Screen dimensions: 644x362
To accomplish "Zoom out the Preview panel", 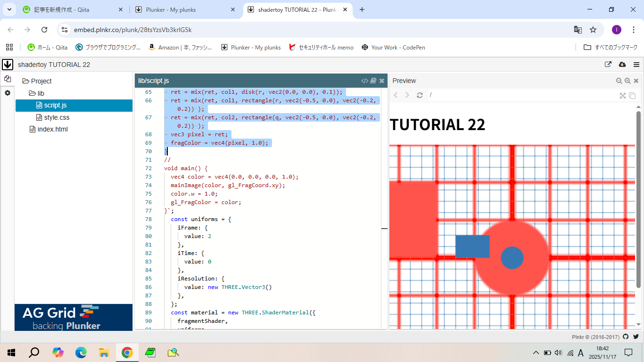I will coord(619,81).
